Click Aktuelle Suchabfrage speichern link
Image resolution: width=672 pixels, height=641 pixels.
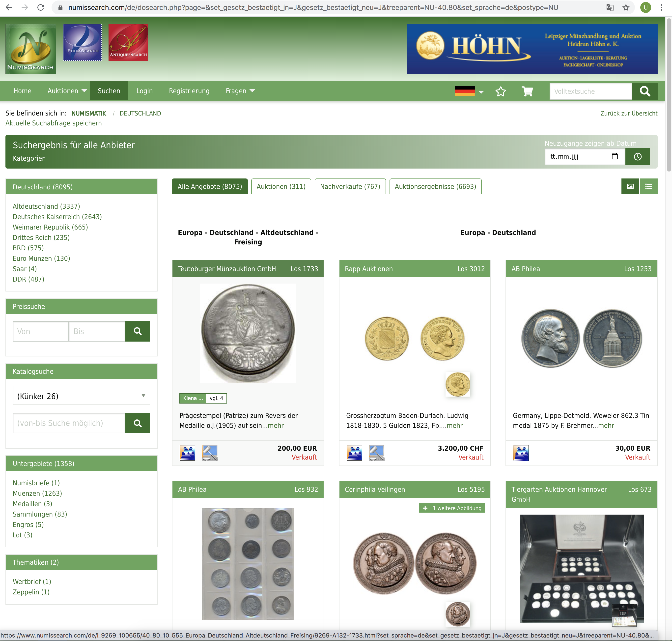[x=54, y=123]
